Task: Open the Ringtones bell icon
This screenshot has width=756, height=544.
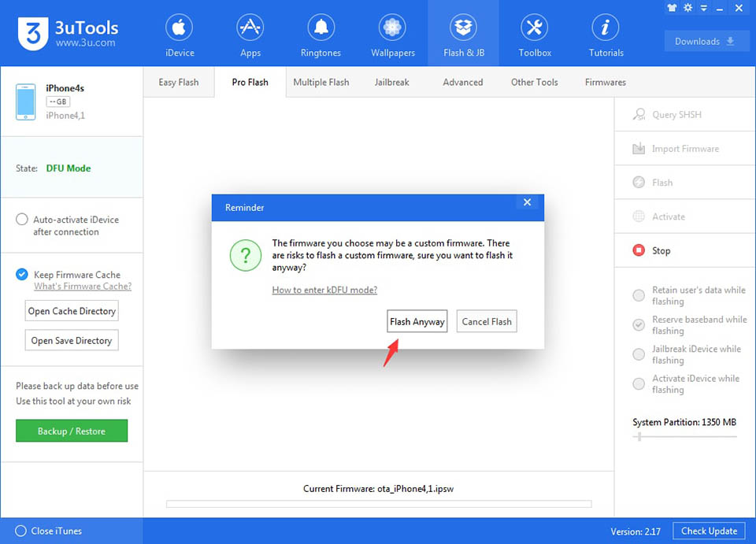Action: (x=321, y=28)
